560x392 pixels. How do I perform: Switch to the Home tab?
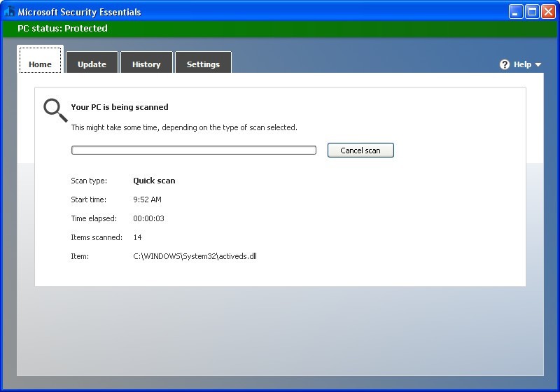[40, 59]
